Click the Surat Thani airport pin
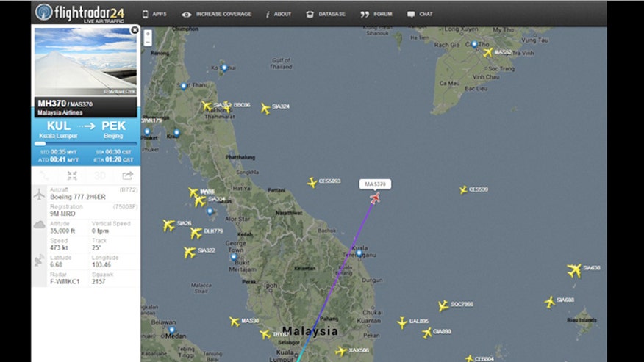Image resolution: width=644 pixels, height=362 pixels. [184, 86]
